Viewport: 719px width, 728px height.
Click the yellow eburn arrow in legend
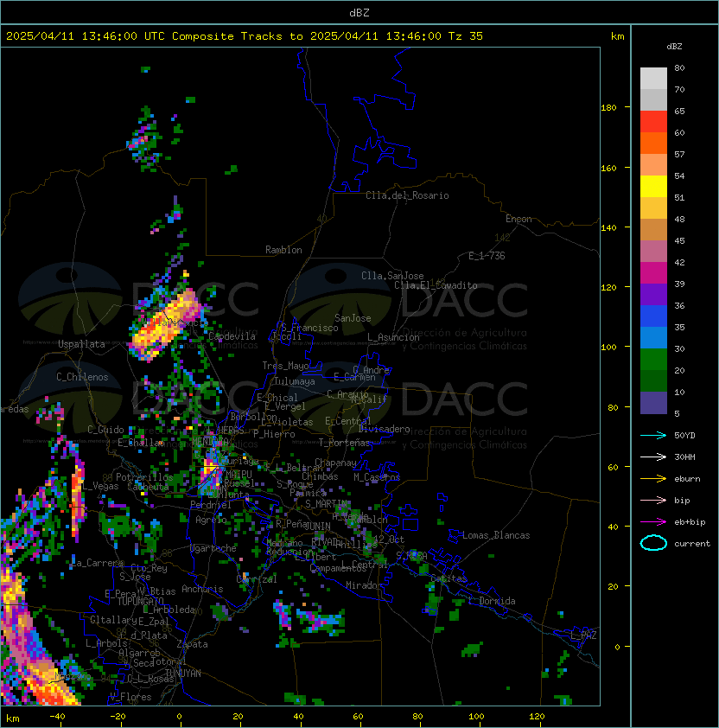point(653,479)
